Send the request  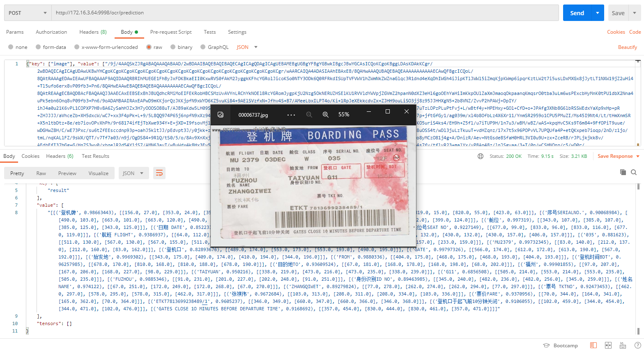577,13
